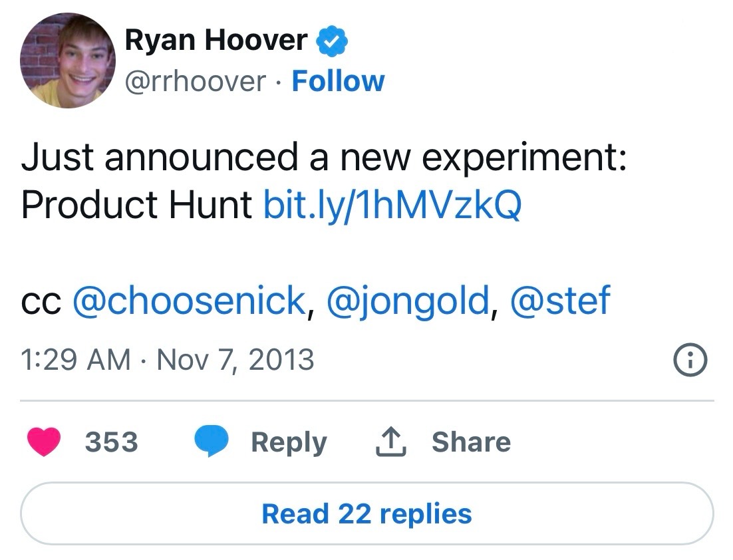This screenshot has width=733, height=560.
Task: Click the "Just announced a new experiment" text
Action: (x=324, y=158)
